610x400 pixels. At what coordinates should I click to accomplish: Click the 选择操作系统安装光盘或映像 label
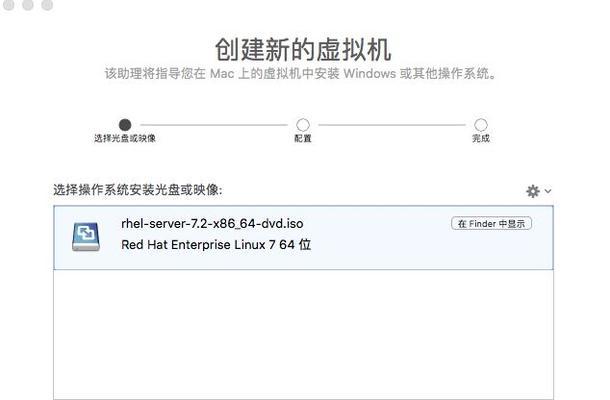[138, 190]
